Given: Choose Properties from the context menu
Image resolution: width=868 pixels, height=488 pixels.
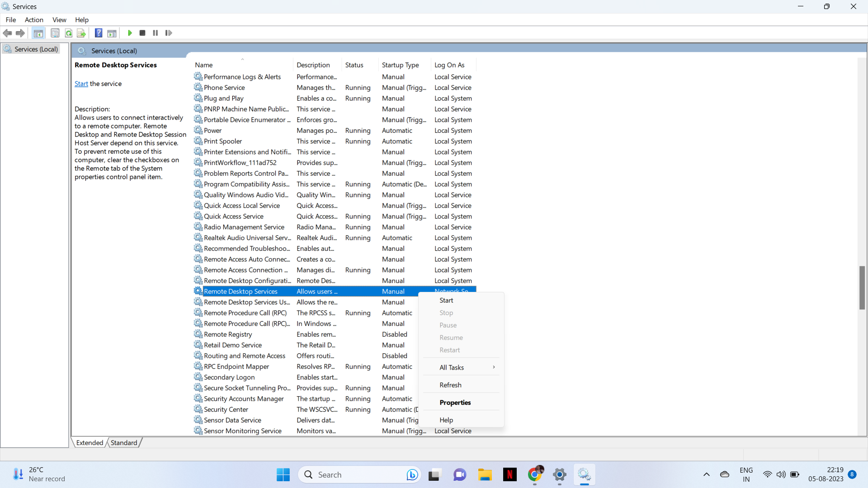Looking at the screenshot, I should click(455, 403).
